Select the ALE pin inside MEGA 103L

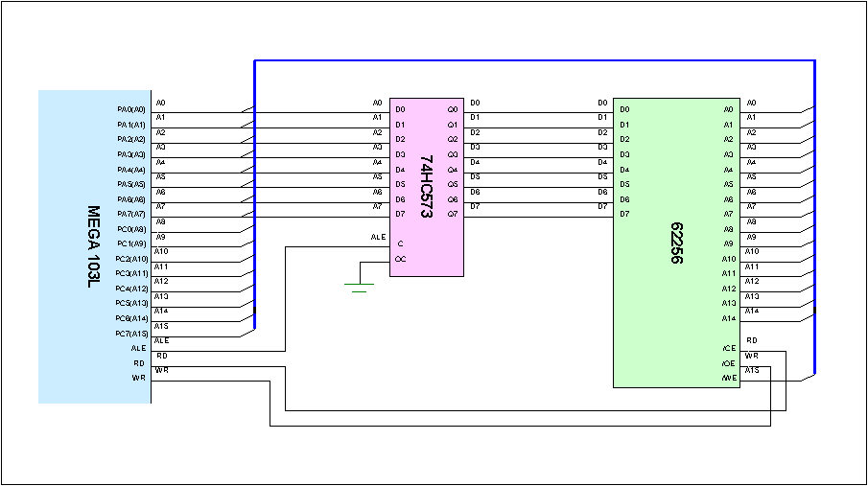[139, 348]
